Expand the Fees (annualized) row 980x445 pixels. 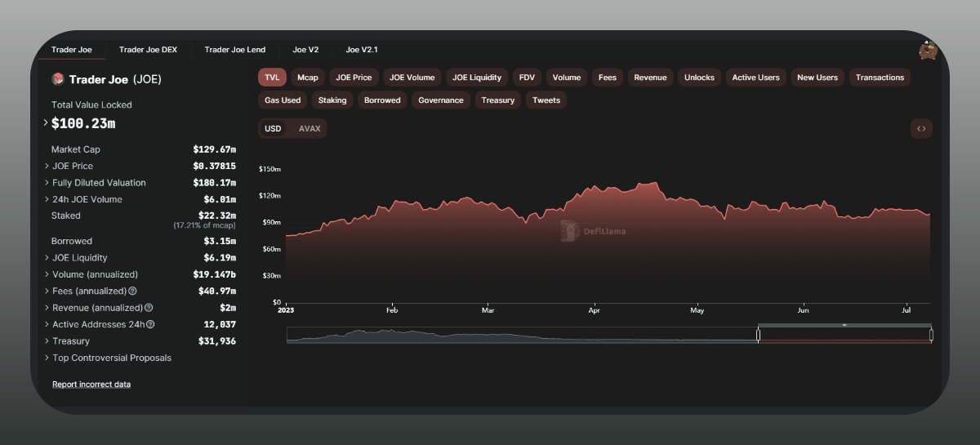46,291
